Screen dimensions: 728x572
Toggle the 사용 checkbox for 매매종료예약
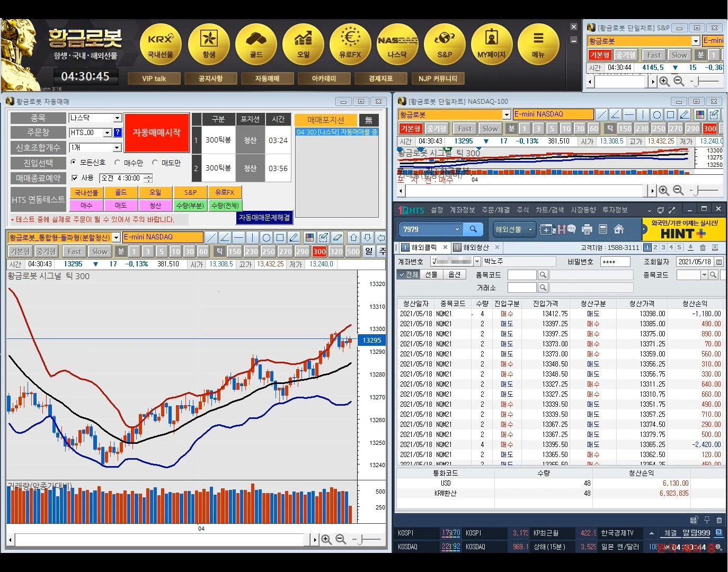click(x=75, y=178)
